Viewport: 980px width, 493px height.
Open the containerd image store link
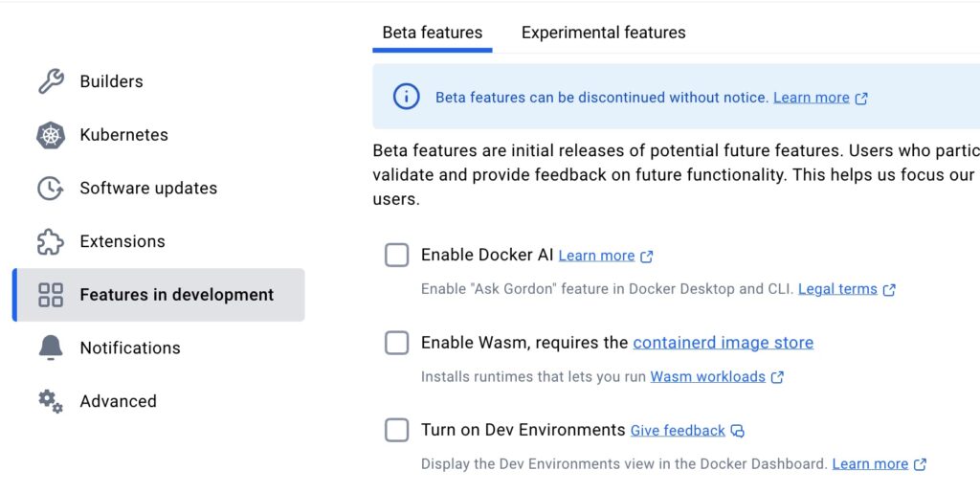(x=724, y=343)
